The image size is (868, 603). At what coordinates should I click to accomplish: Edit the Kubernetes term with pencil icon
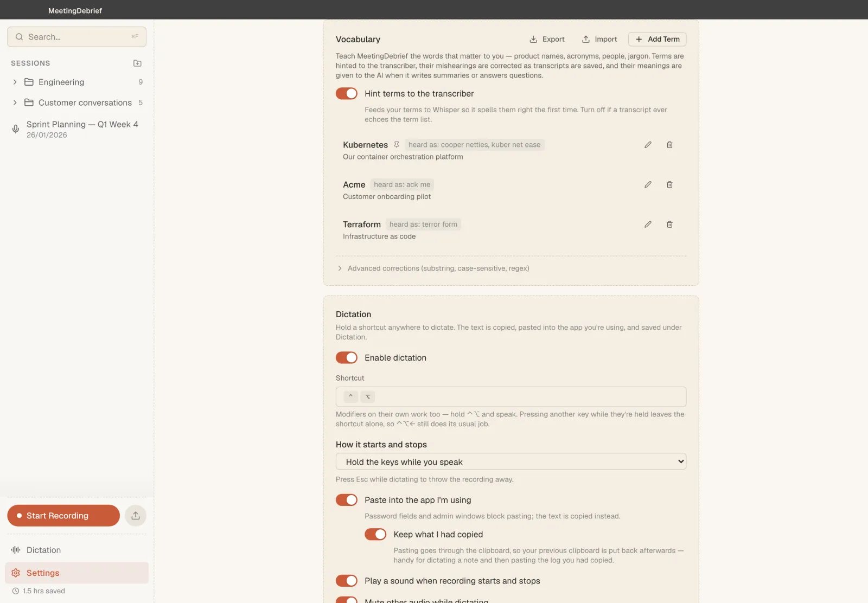(x=648, y=145)
